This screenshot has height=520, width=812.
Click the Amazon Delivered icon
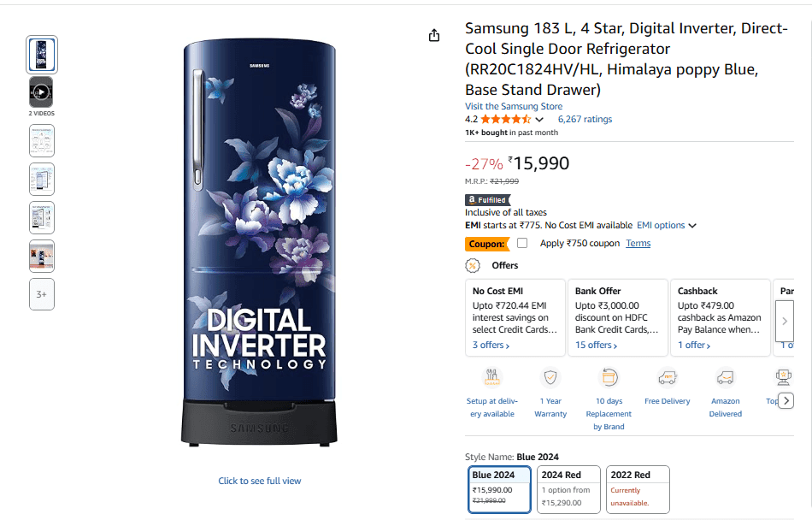[725, 377]
